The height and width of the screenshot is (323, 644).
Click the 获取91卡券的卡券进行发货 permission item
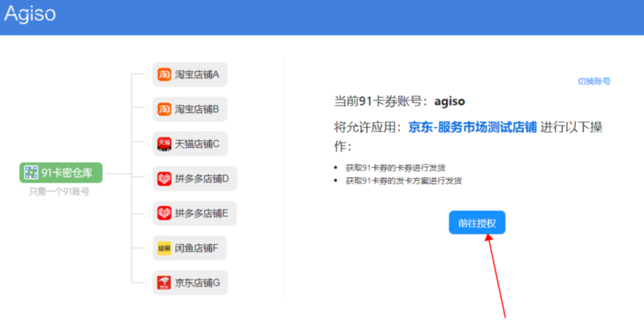(395, 168)
